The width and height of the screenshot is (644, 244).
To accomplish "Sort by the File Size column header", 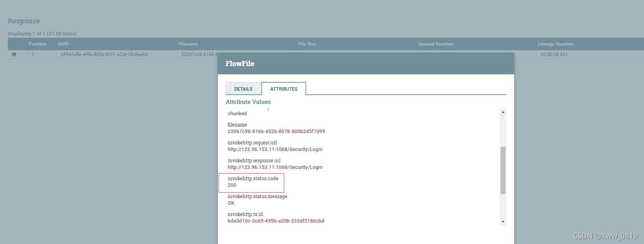I will (x=307, y=44).
